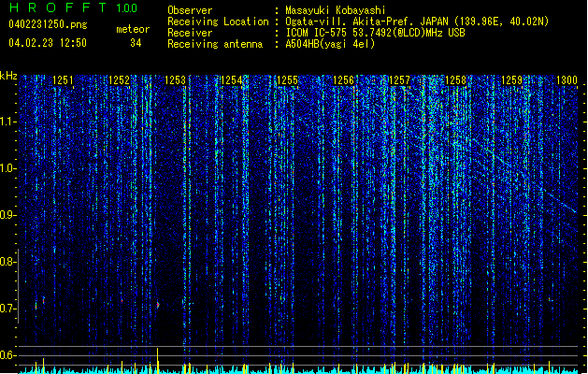
Task: Click the Observer label
Action: pos(190,10)
